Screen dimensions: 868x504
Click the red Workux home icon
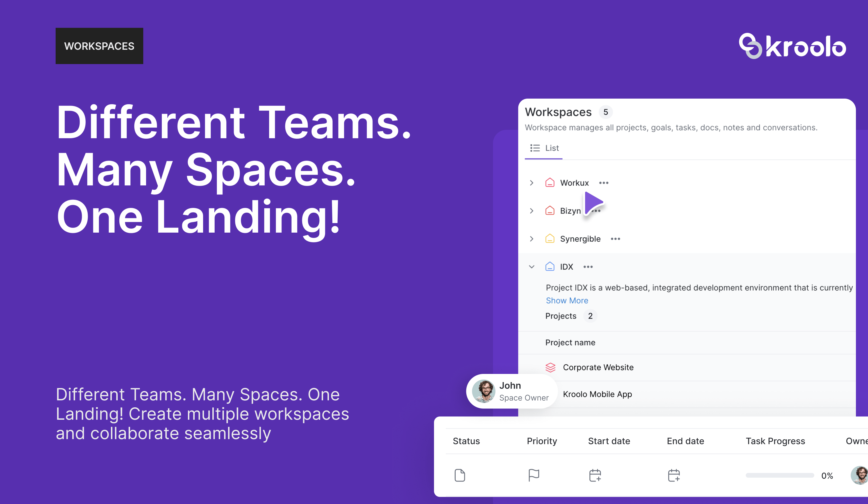point(550,182)
